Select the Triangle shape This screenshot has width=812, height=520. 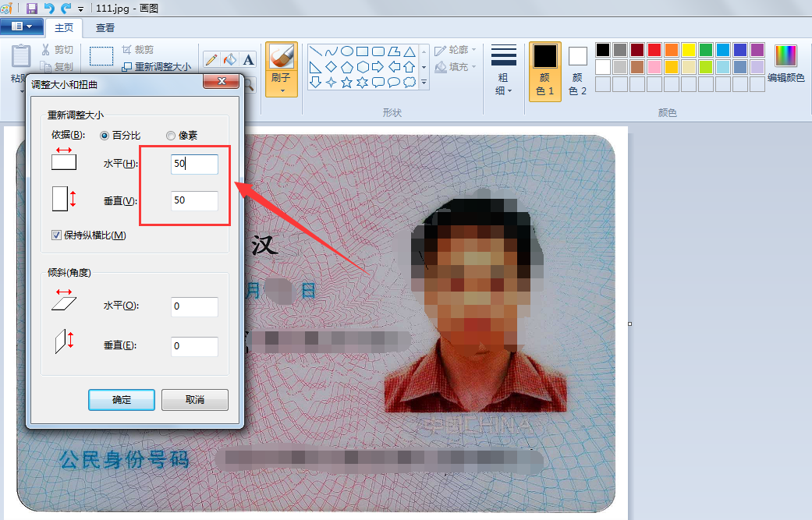[x=410, y=51]
